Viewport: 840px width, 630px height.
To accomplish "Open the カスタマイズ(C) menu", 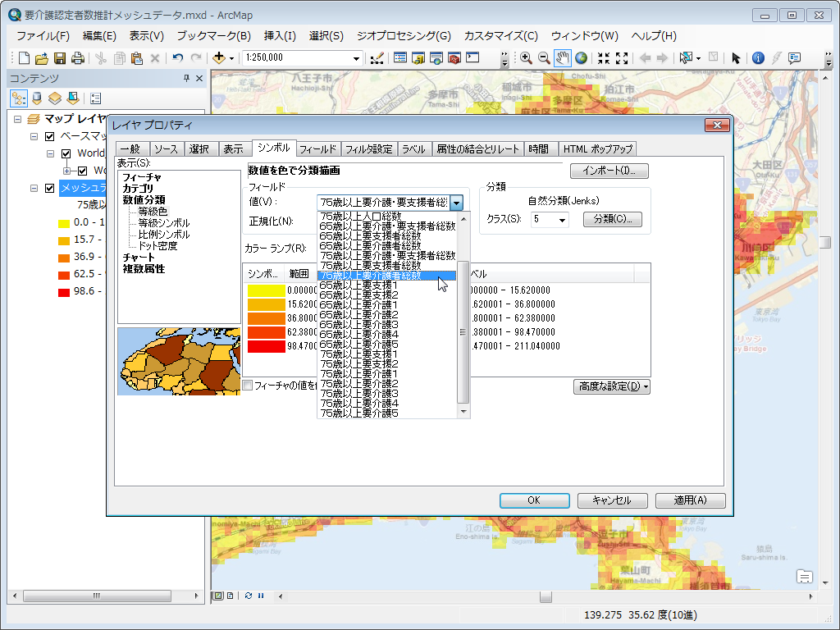I will [501, 36].
